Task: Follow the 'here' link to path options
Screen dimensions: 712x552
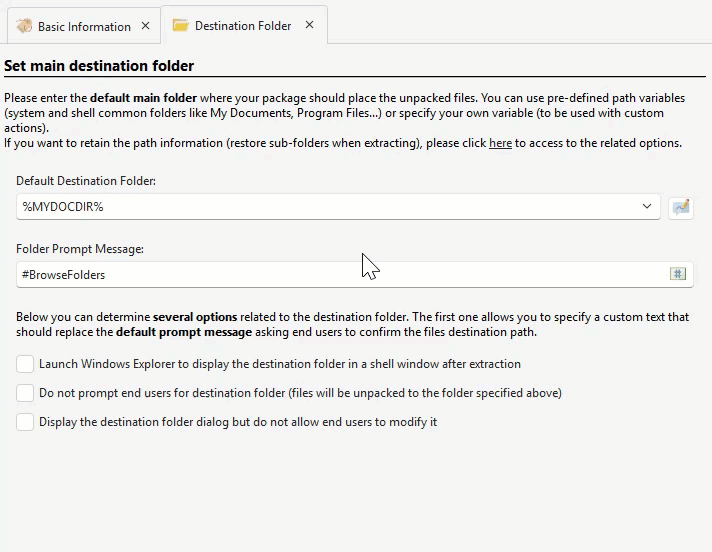Action: tap(500, 143)
